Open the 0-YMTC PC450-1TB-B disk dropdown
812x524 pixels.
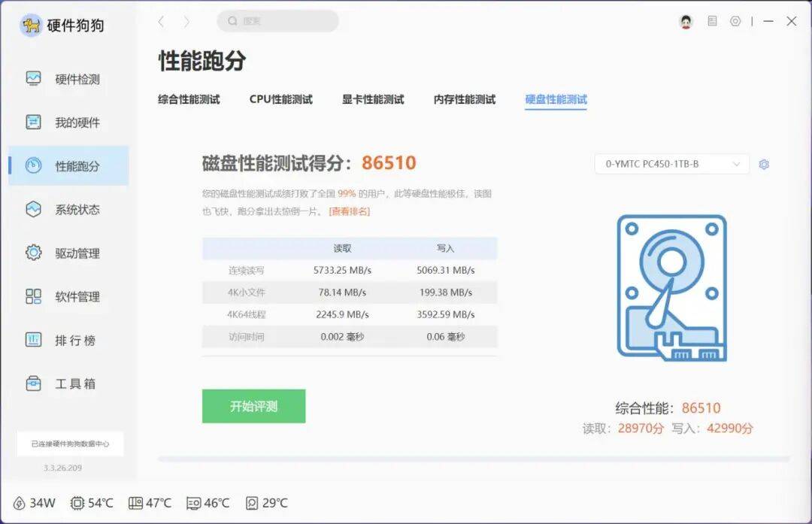pos(671,164)
